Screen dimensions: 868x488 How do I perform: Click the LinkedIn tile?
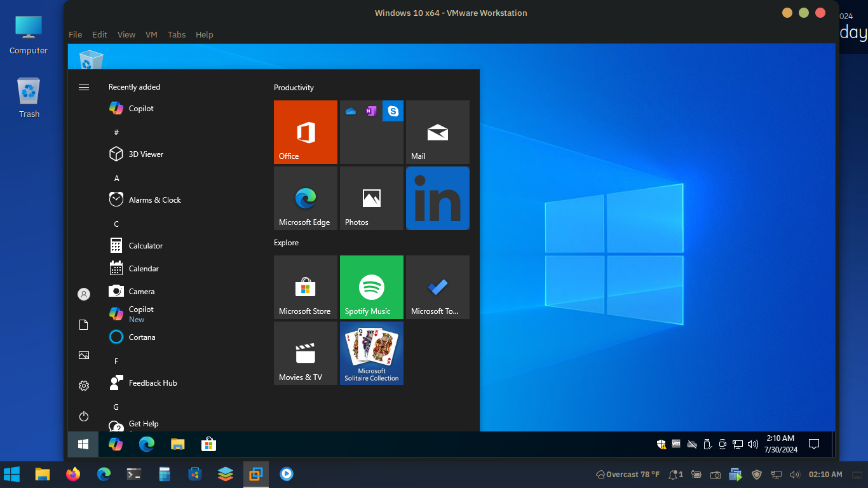[438, 198]
